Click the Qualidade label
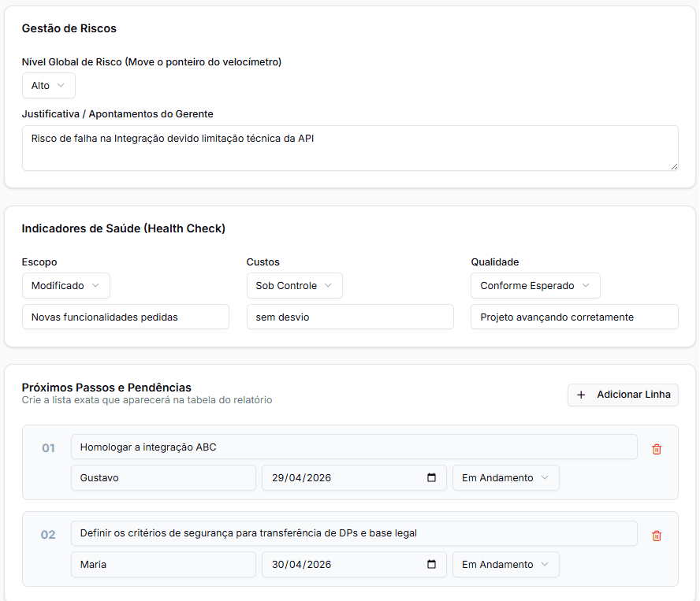Screen dimensions: 700x601 click(494, 262)
